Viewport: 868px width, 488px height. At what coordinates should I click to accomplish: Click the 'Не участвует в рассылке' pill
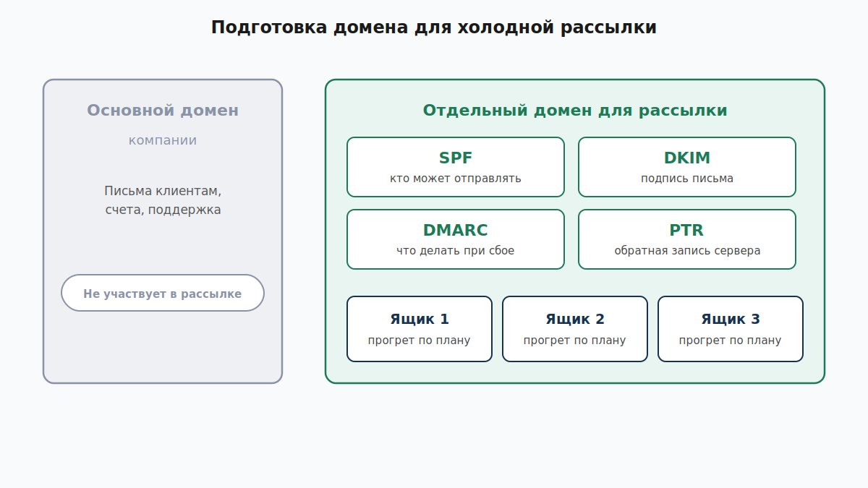click(163, 293)
